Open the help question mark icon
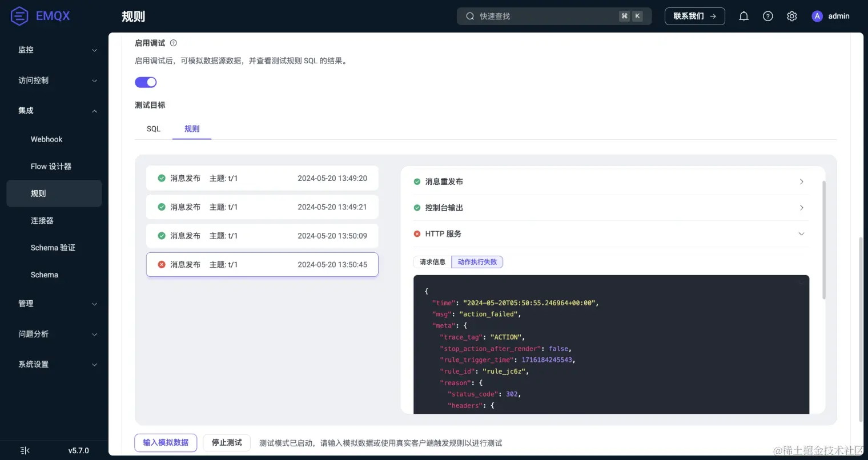868x460 pixels. click(x=768, y=16)
